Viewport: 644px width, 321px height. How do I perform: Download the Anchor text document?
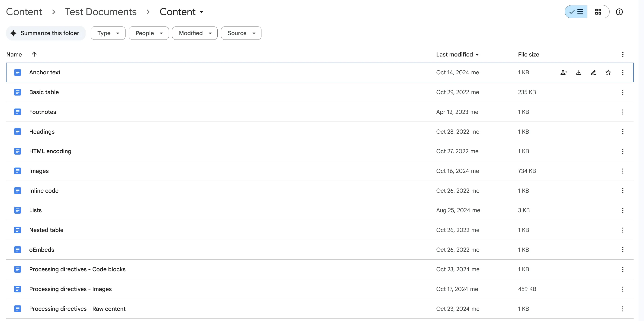pyautogui.click(x=579, y=72)
